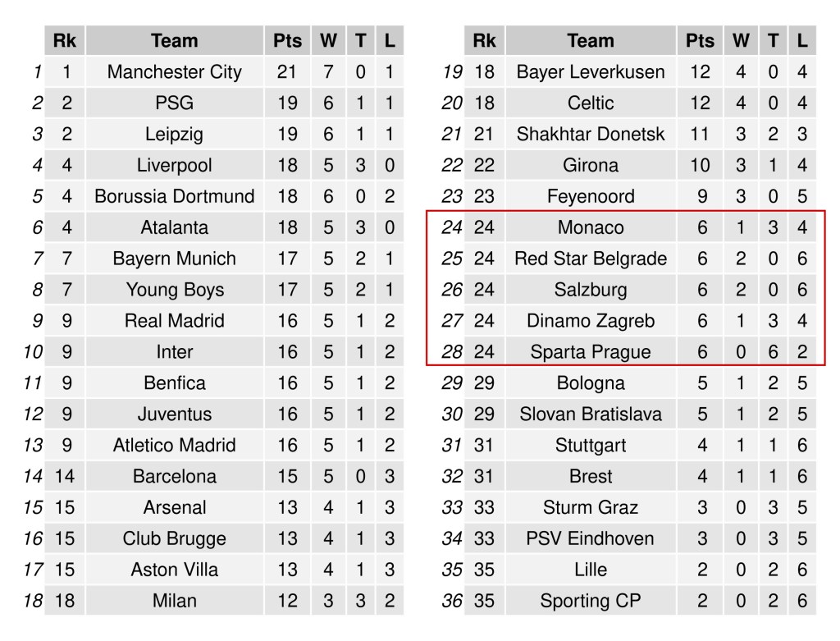Select Sparta Prague in the highlighted box
Image resolution: width=840 pixels, height=641 pixels.
pyautogui.click(x=590, y=352)
